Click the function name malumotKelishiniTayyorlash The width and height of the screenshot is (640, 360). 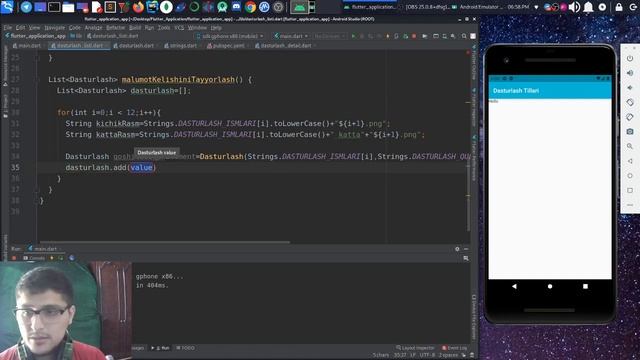point(178,80)
